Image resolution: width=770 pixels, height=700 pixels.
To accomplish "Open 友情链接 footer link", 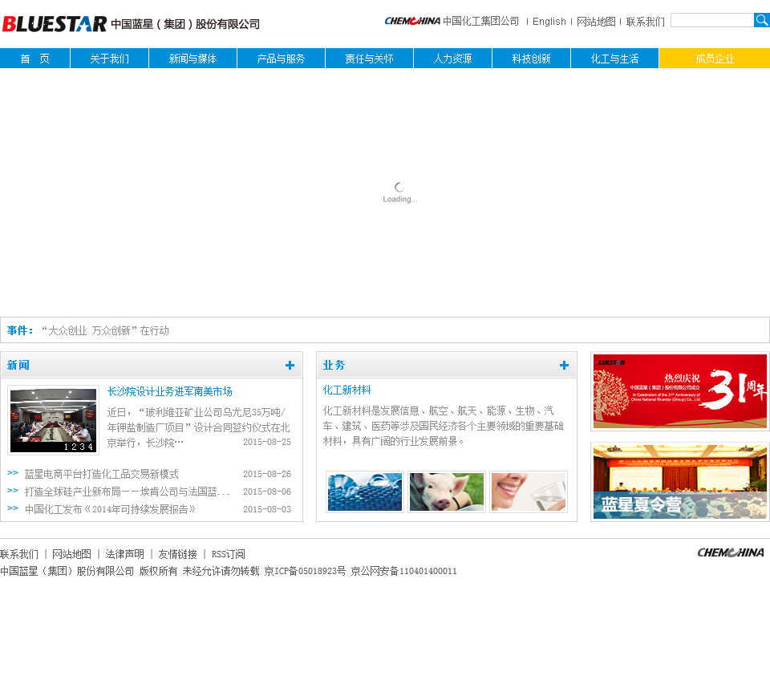I will pos(178,554).
